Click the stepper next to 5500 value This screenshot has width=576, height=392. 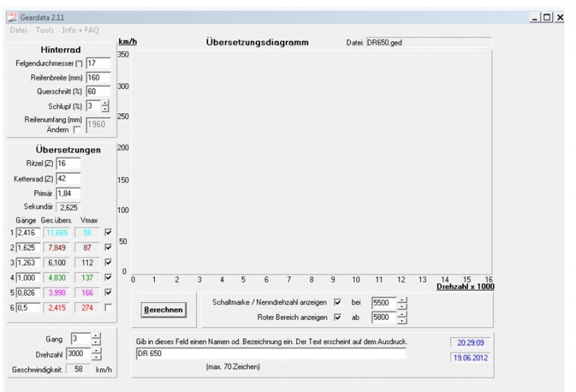(x=403, y=303)
